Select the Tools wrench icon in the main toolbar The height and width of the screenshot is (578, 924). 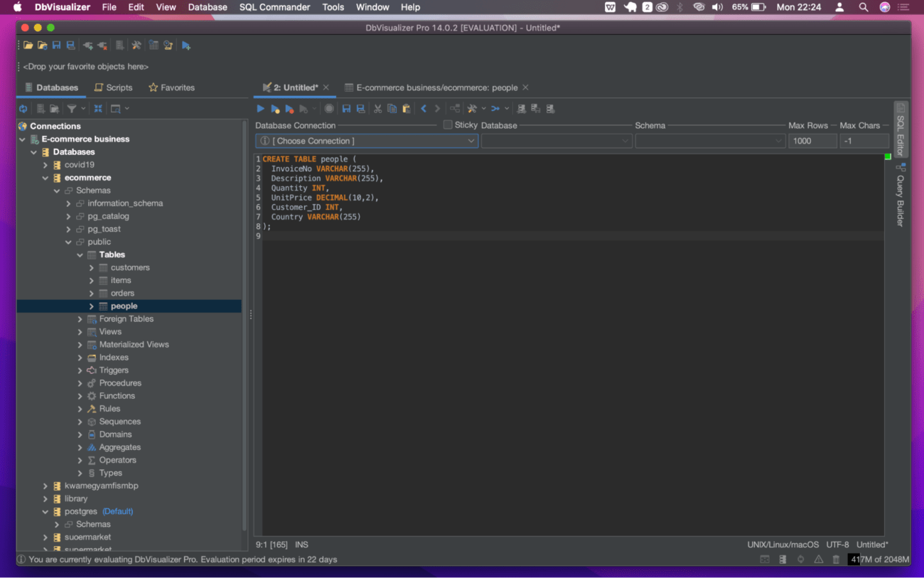point(136,45)
